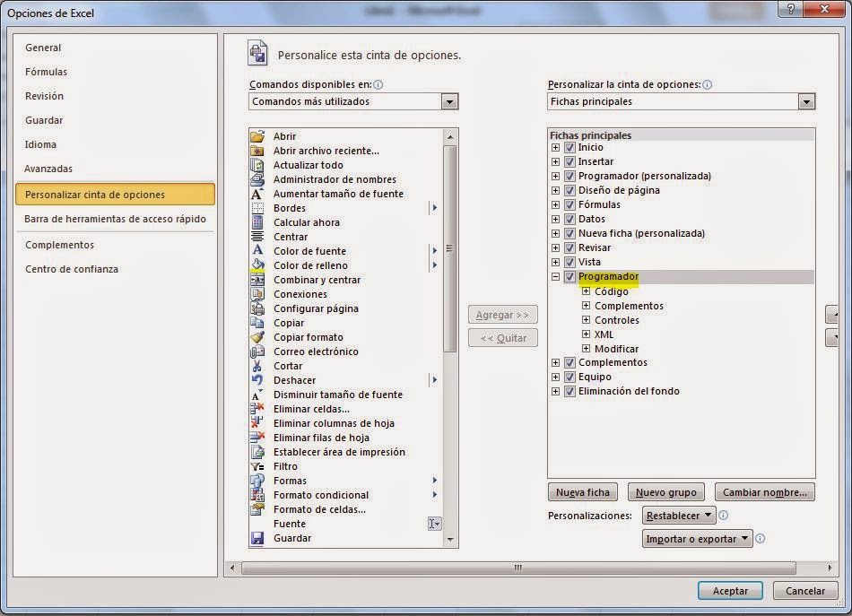The width and height of the screenshot is (852, 616).
Task: Click the Color de fuente icon
Action: (x=260, y=250)
